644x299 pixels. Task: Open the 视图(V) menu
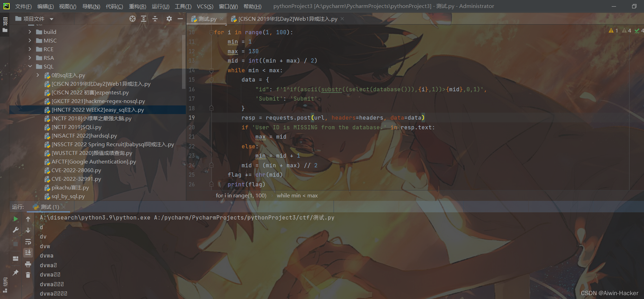click(67, 6)
